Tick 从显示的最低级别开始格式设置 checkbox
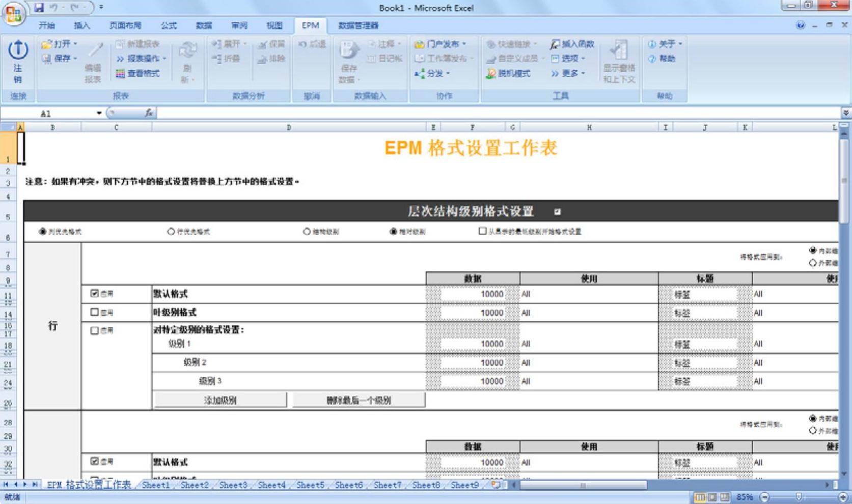The height and width of the screenshot is (504, 852). point(482,231)
